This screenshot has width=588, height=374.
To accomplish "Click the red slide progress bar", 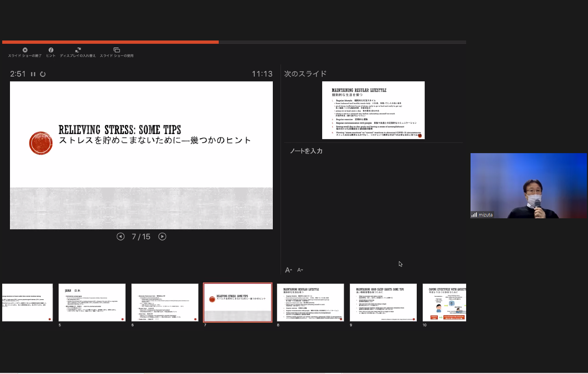I will click(110, 42).
